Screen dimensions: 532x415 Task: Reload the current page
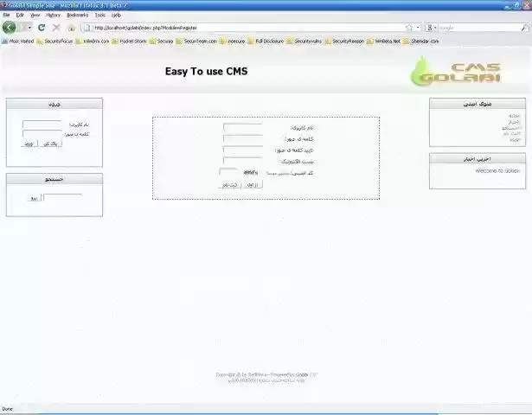[42, 28]
